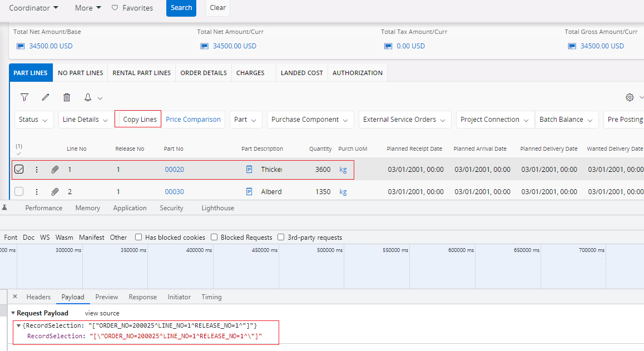Expand the Status dropdown
This screenshot has height=351, width=644.
pyautogui.click(x=34, y=120)
